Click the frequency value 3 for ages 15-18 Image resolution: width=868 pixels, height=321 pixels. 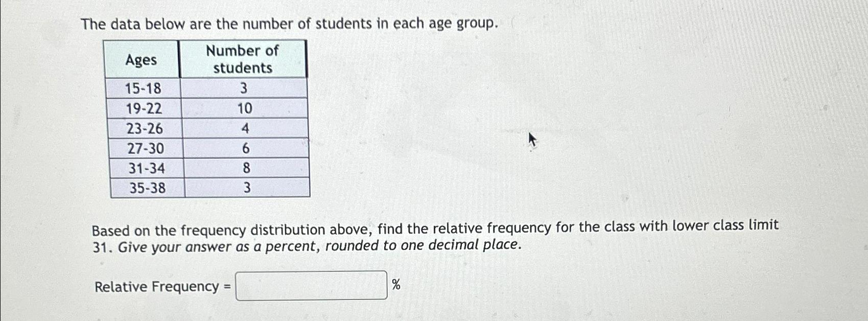coord(245,89)
